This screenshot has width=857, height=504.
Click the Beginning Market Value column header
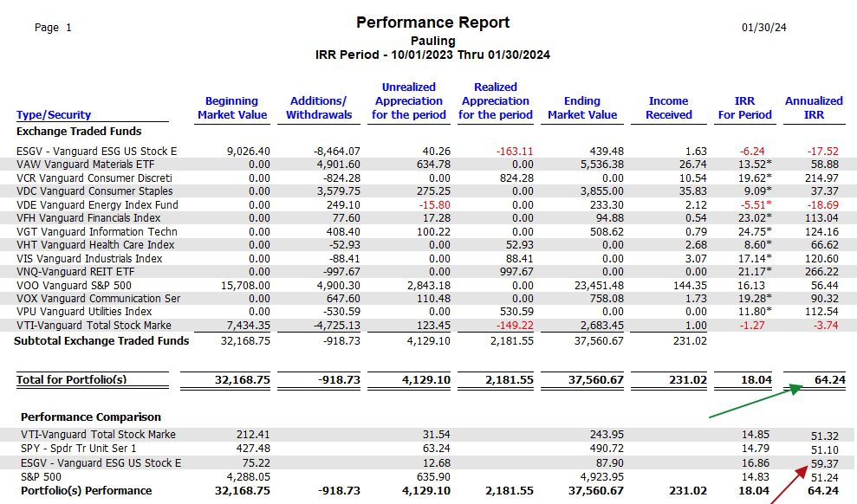pos(231,107)
